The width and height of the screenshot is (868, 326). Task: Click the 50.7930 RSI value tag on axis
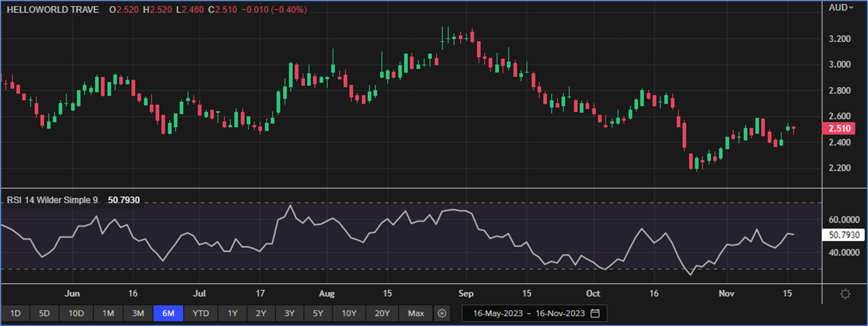click(x=844, y=235)
